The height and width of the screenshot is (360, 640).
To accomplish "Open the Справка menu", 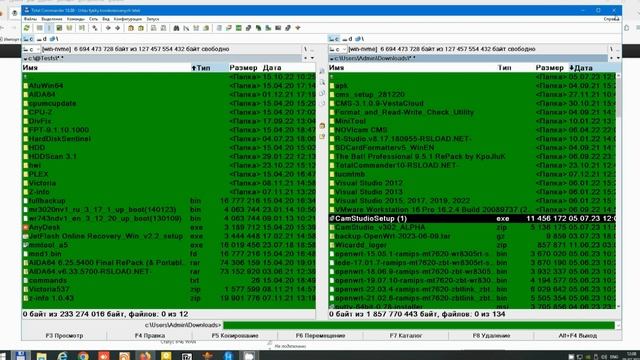I will tap(611, 19).
